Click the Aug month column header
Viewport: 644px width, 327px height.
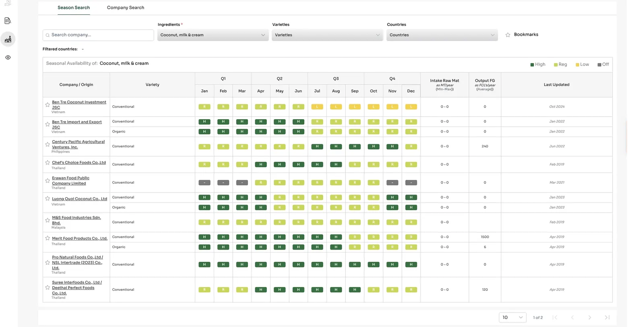click(336, 91)
